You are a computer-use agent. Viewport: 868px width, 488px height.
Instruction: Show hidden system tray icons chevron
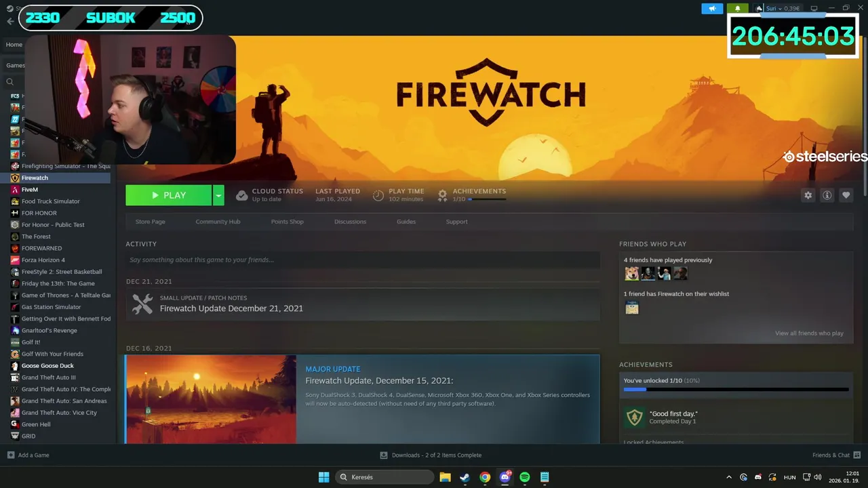[x=729, y=477]
